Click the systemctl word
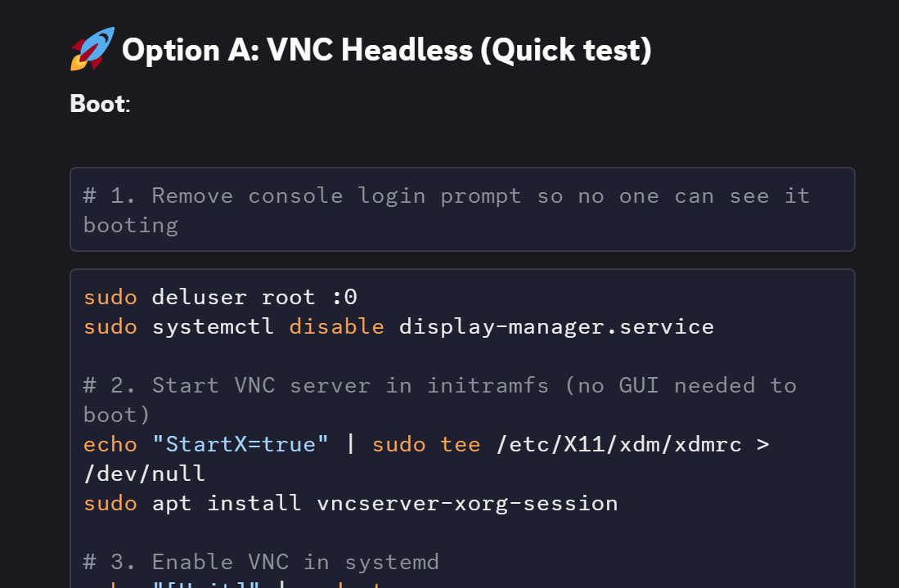Screen dimensions: 899x588 pyautogui.click(x=213, y=326)
